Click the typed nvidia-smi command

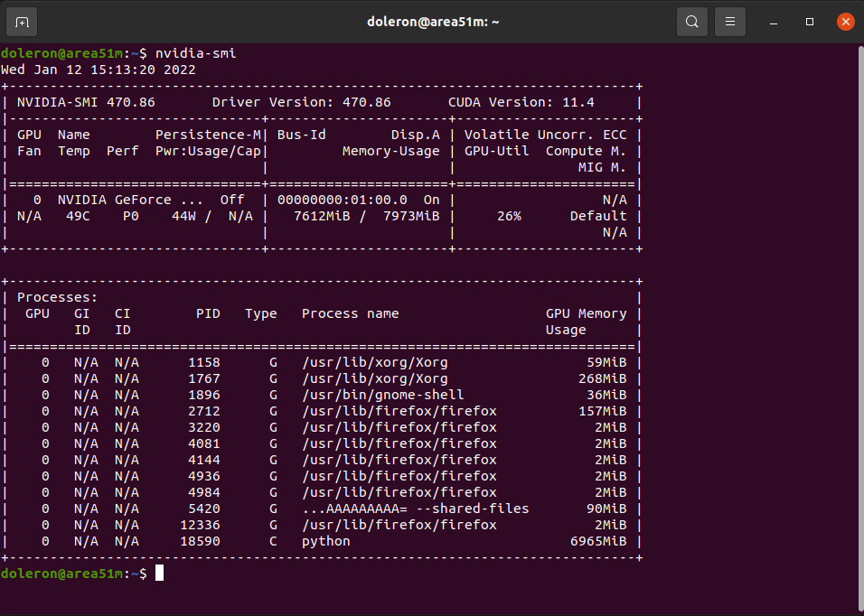(195, 53)
